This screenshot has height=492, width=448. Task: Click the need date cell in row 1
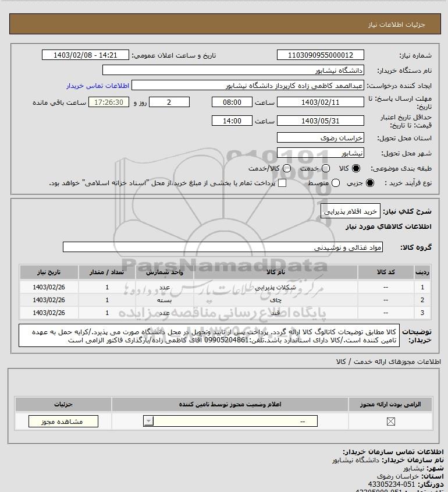[x=49, y=287]
